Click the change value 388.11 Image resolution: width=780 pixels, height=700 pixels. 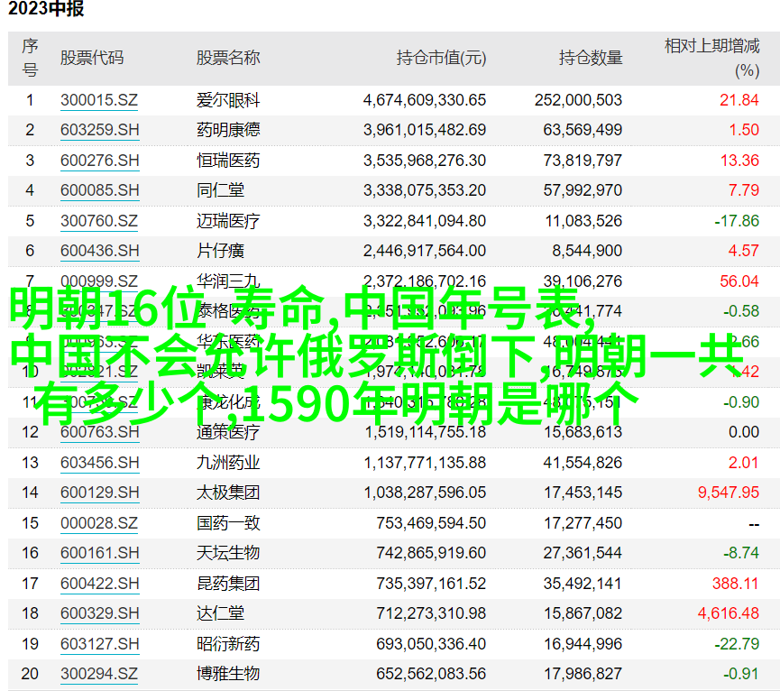coord(735,584)
